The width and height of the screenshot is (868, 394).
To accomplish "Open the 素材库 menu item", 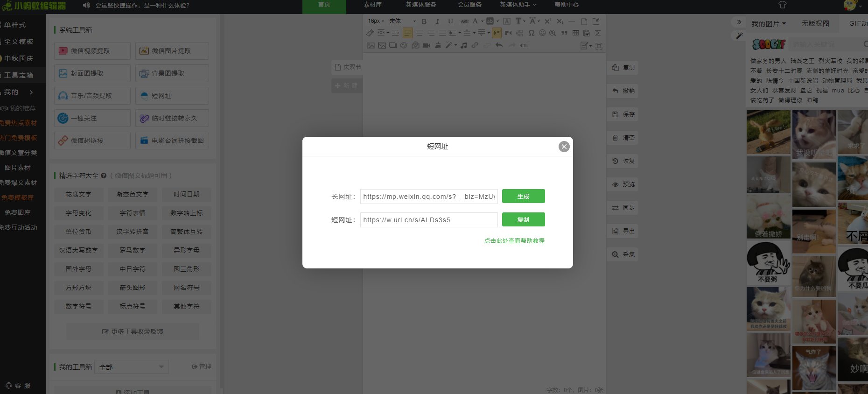I will 372,5.
